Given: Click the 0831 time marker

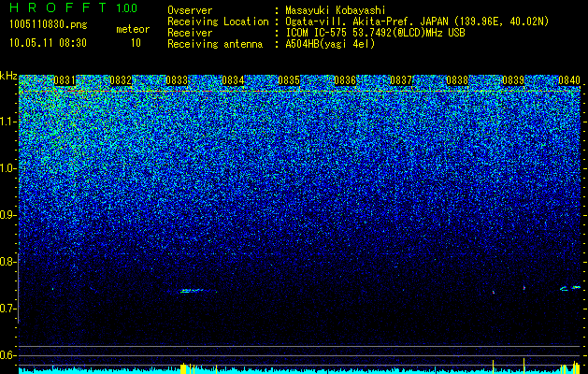Looking at the screenshot, I should pyautogui.click(x=65, y=80).
